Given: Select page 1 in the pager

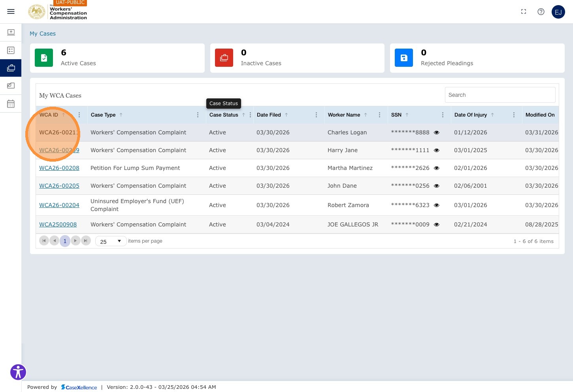Looking at the screenshot, I should (x=65, y=241).
